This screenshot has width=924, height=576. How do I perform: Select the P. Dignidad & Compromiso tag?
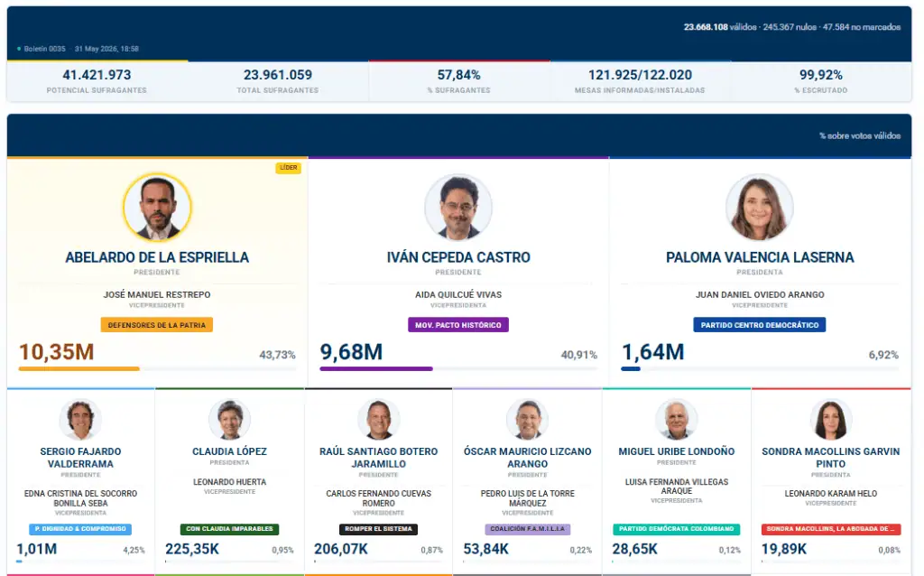(80, 529)
